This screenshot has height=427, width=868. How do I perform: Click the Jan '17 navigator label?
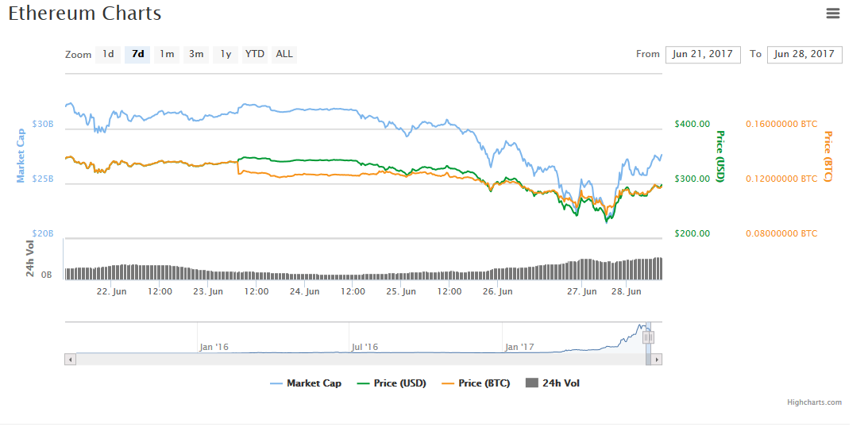coord(520,348)
